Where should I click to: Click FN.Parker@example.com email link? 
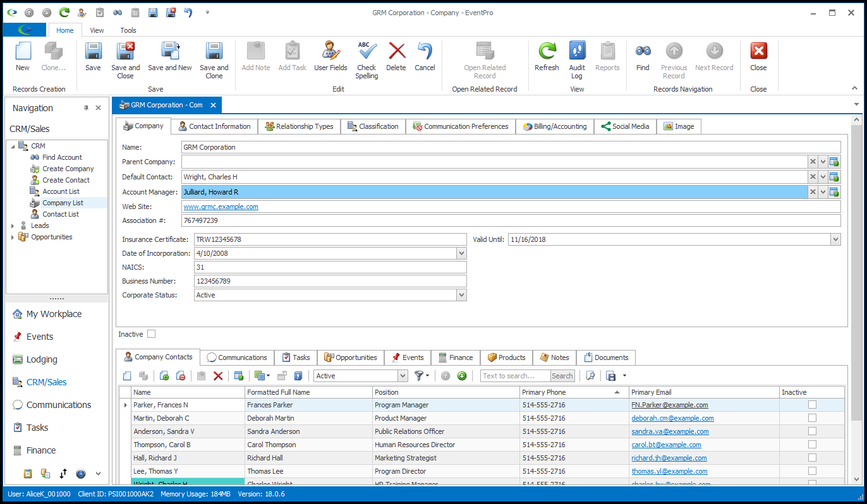click(670, 405)
